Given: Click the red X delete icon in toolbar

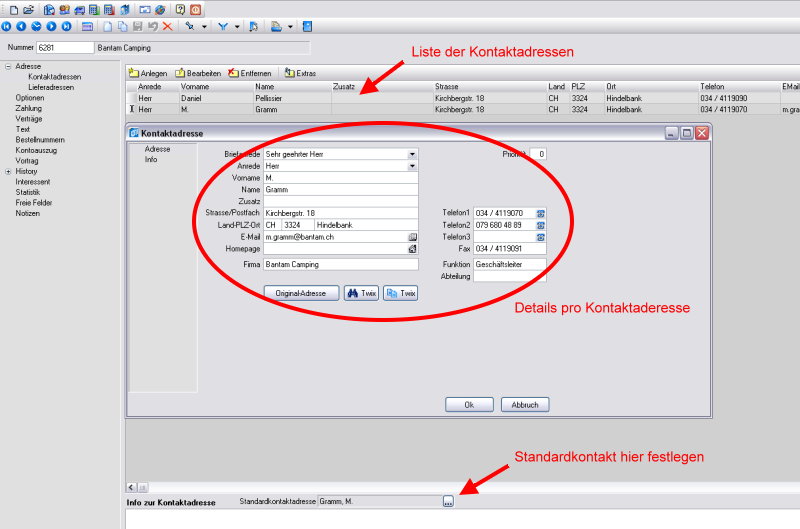Looking at the screenshot, I should click(167, 25).
